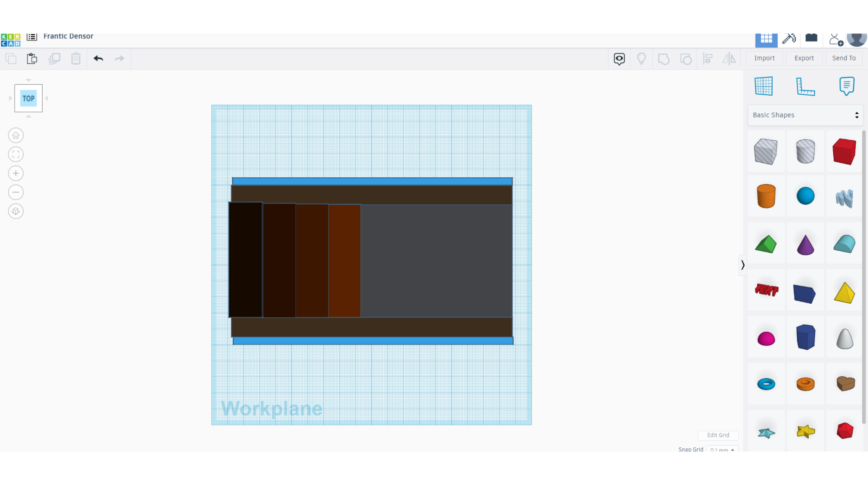
Task: Select the Workplane tool icon
Action: pyautogui.click(x=763, y=86)
